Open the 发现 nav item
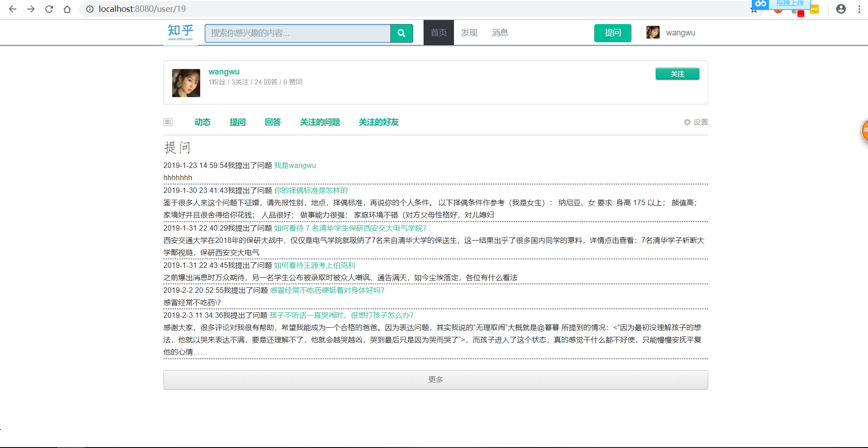Image resolution: width=868 pixels, height=448 pixels. click(x=469, y=33)
